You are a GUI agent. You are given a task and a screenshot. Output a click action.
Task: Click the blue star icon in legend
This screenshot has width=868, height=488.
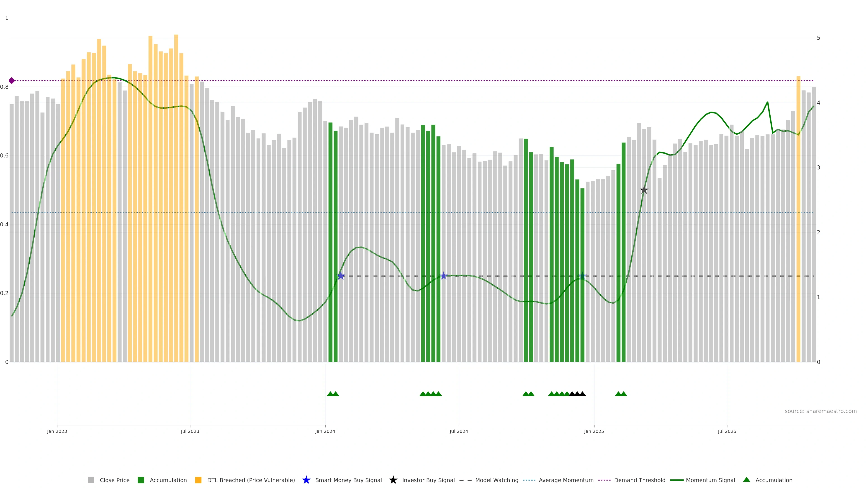tap(306, 480)
